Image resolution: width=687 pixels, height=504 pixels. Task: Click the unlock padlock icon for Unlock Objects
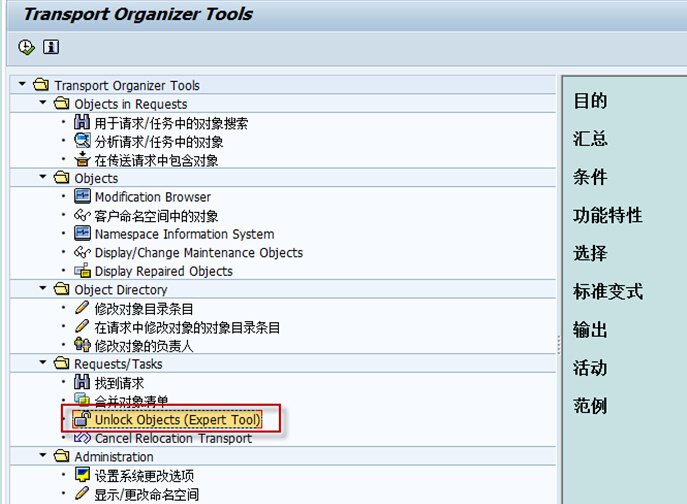(82, 419)
